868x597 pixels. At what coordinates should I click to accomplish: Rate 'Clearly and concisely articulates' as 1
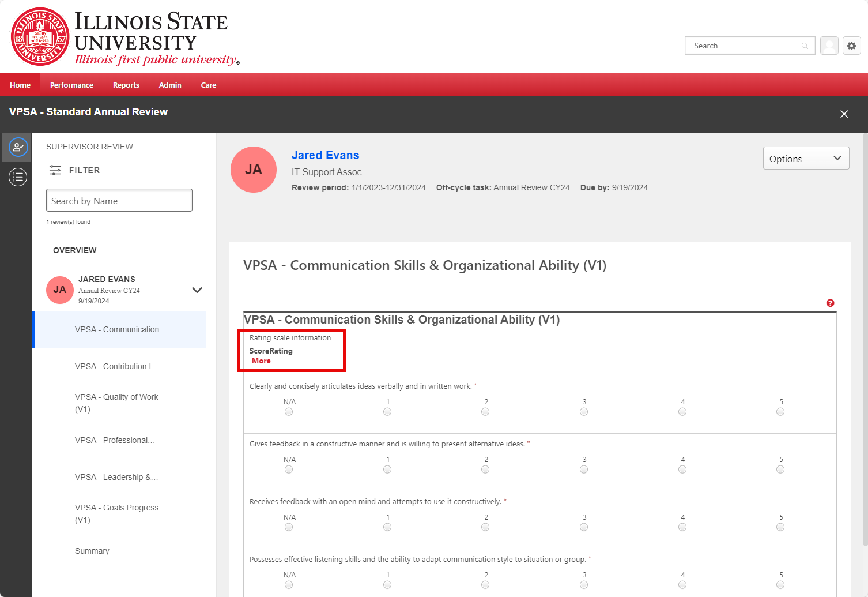tap(387, 412)
